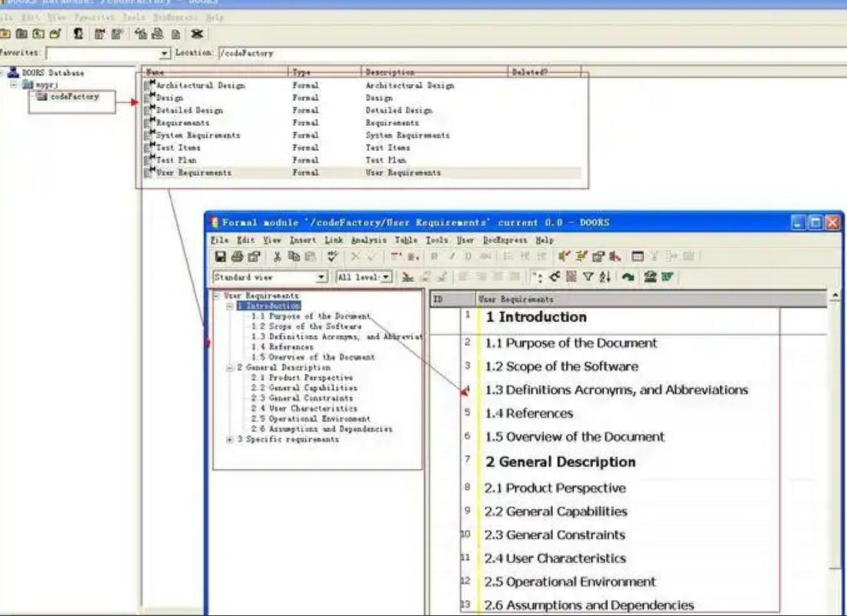
Task: Click '1.4 References' heading in document
Action: point(529,413)
